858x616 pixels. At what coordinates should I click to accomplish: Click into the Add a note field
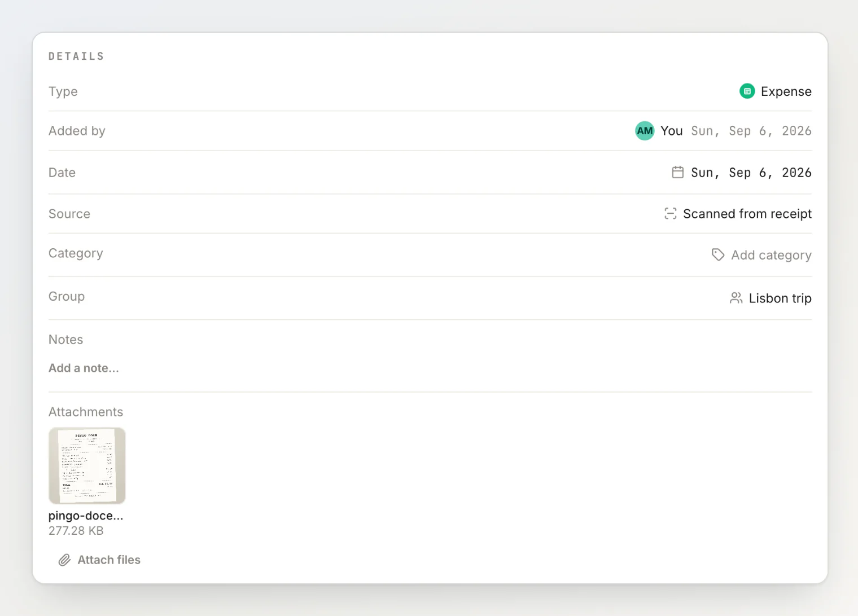(x=84, y=368)
